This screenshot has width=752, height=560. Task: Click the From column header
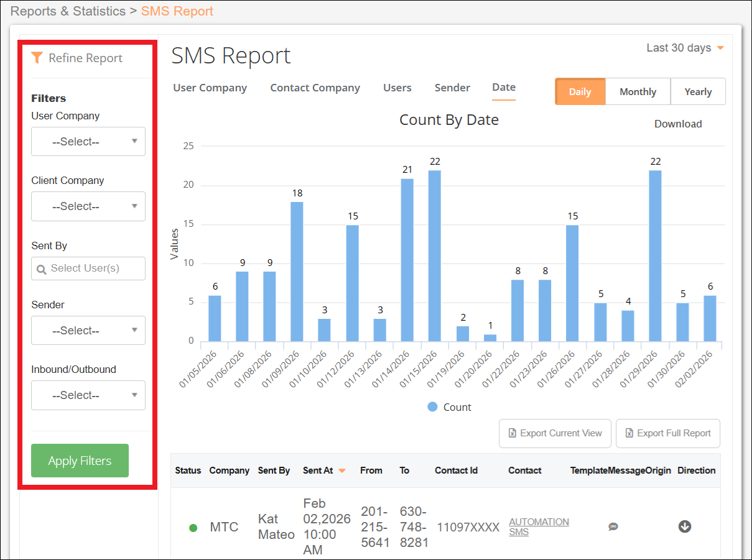(371, 470)
